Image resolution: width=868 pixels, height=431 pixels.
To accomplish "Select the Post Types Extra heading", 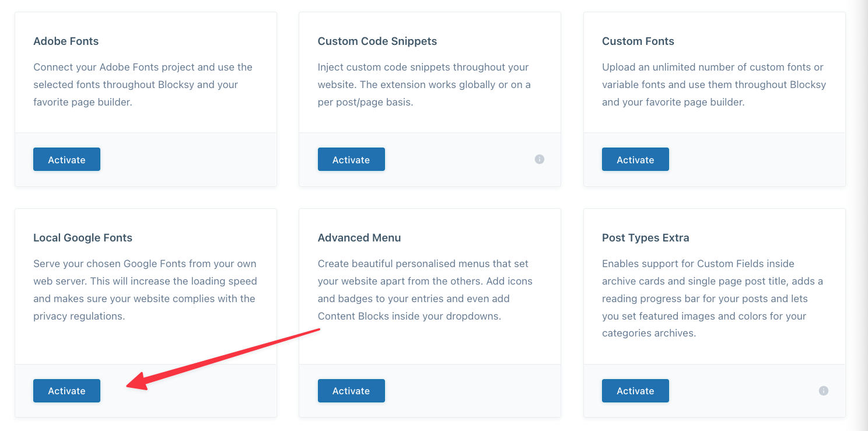I will pos(646,238).
